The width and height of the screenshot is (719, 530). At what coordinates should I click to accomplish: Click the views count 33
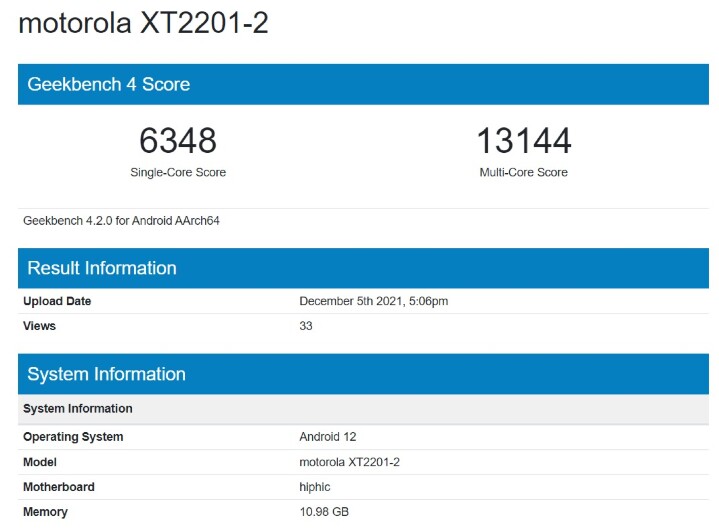(x=306, y=326)
